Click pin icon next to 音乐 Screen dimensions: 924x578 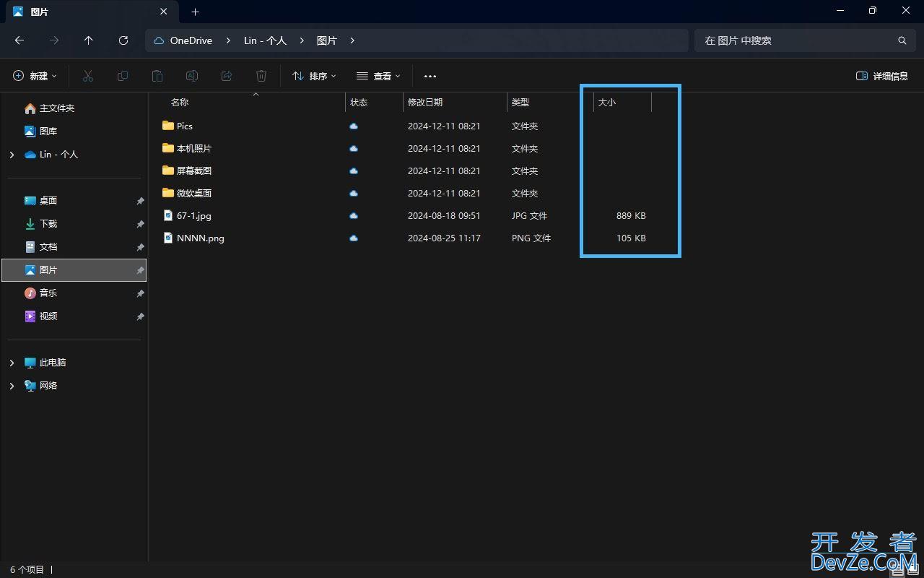[140, 293]
